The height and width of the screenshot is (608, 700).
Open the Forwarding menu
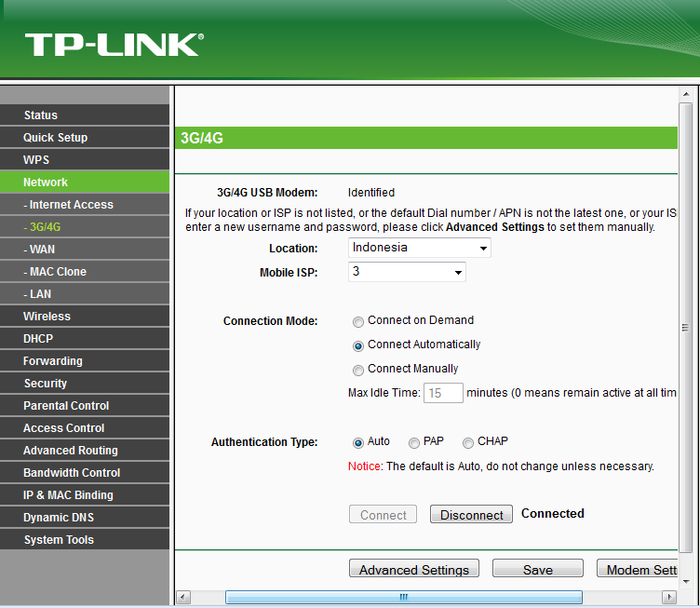pyautogui.click(x=85, y=360)
